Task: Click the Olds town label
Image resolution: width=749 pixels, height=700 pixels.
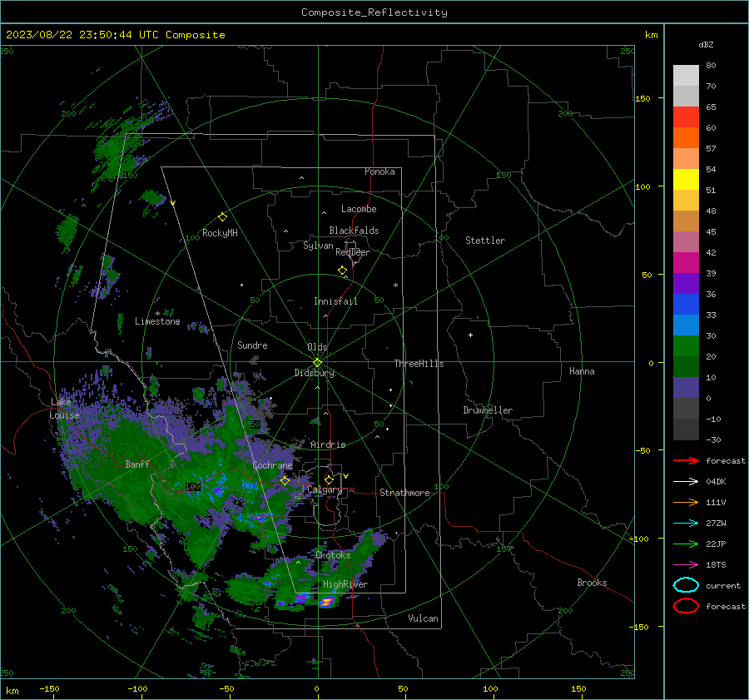Action: pyautogui.click(x=317, y=347)
